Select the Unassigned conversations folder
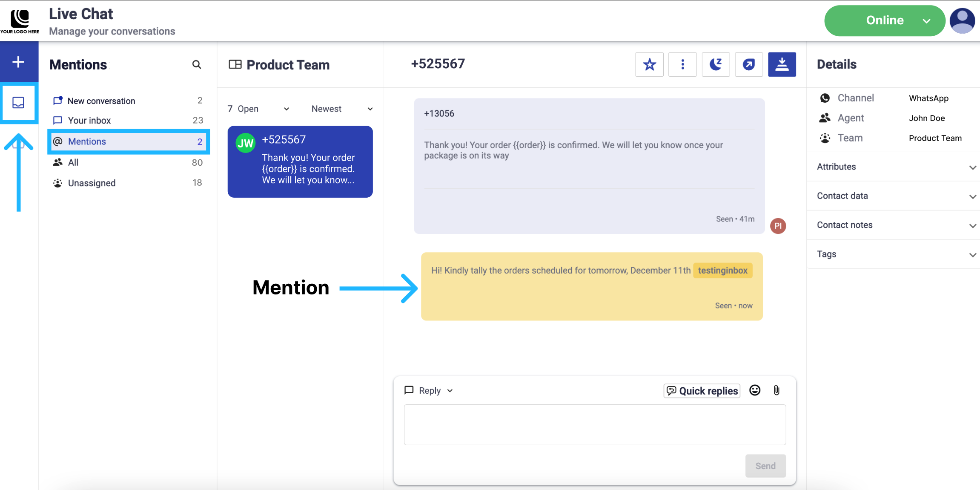980x490 pixels. pos(92,183)
